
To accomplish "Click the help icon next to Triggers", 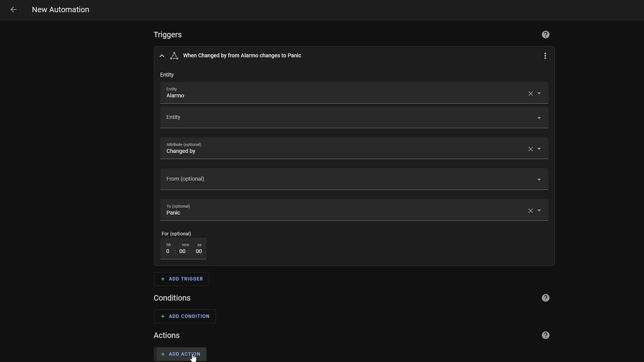I will (545, 34).
